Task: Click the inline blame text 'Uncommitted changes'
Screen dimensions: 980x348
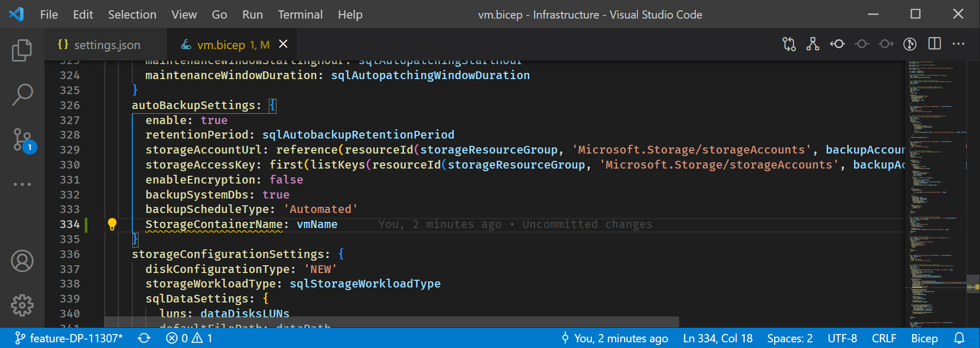Action: coord(587,224)
